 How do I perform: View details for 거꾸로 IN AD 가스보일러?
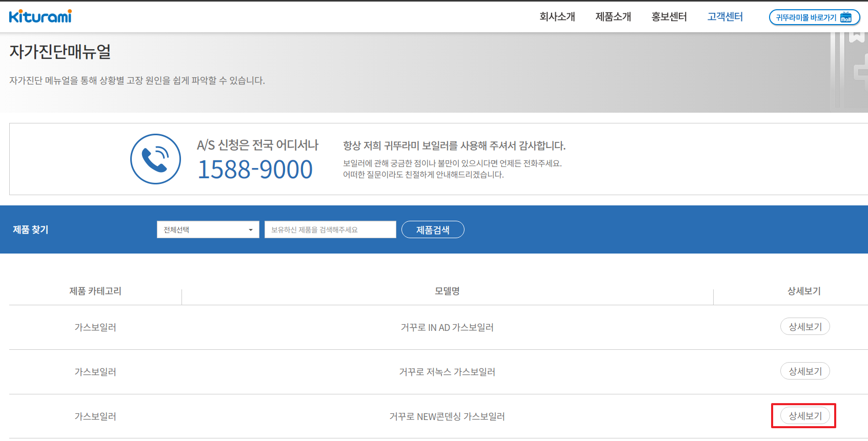[805, 326]
